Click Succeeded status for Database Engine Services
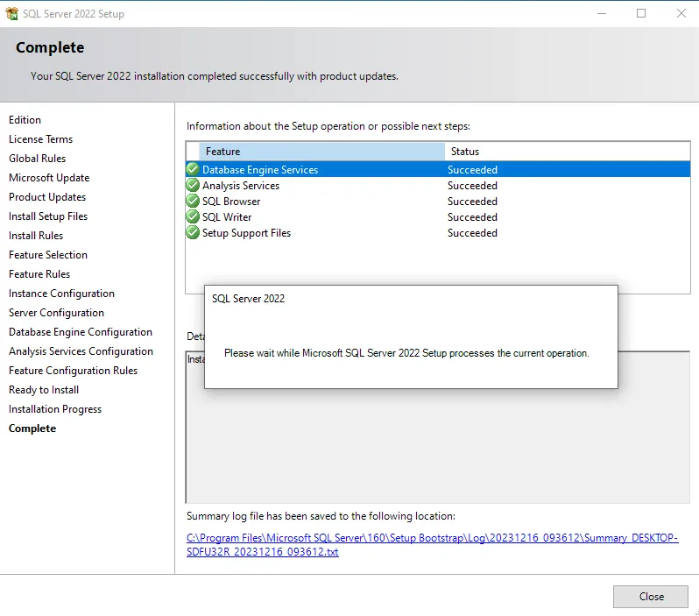699x616 pixels. [472, 170]
